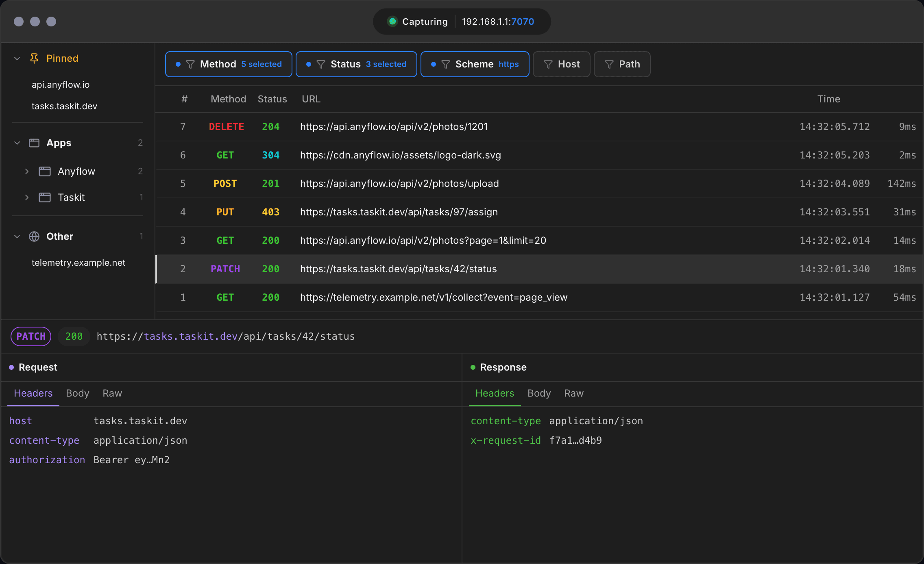Click the Anyflow app icon
Screen dimensions: 924x564
[45, 171]
